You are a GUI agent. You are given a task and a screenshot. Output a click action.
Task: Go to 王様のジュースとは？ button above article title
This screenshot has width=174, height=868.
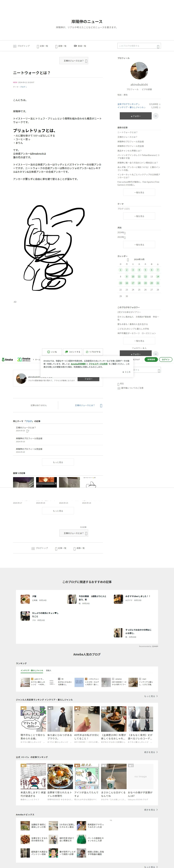(x=74, y=61)
